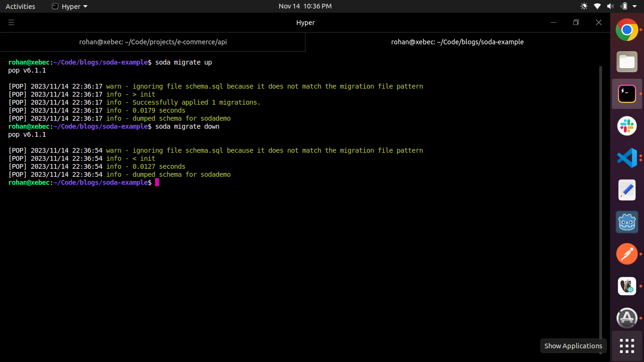Click the 'soda migrate up' command text
The image size is (644, 362).
[183, 62]
